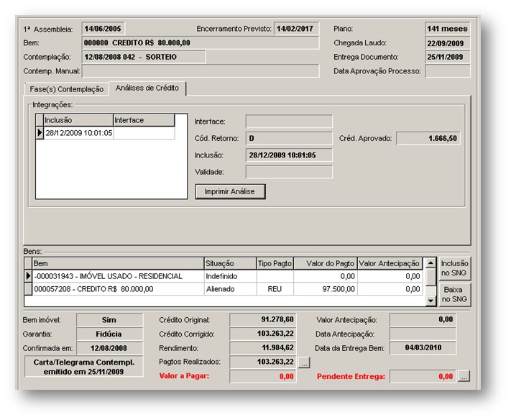This screenshot has height=420, width=511.
Task: Click the REU tipo pagto cell
Action: (275, 289)
